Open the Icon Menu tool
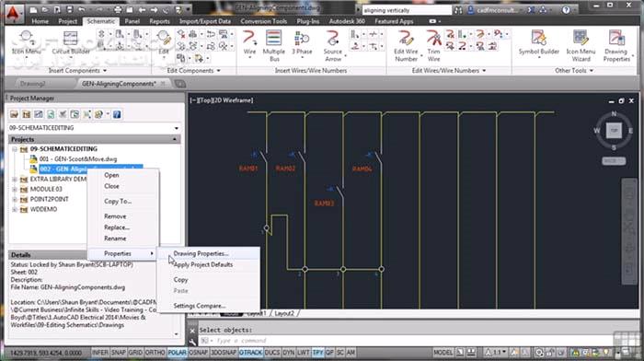The image size is (644, 361). [x=26, y=42]
